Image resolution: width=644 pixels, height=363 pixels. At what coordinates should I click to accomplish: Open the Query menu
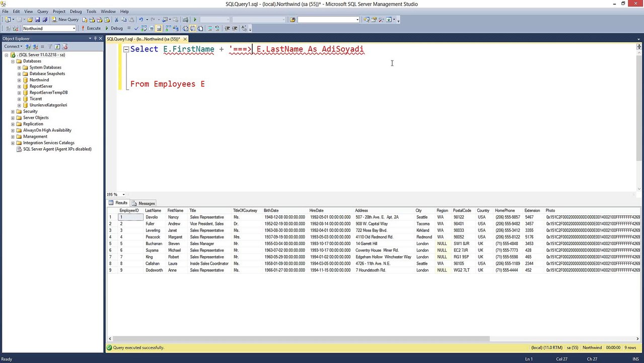[x=43, y=11]
